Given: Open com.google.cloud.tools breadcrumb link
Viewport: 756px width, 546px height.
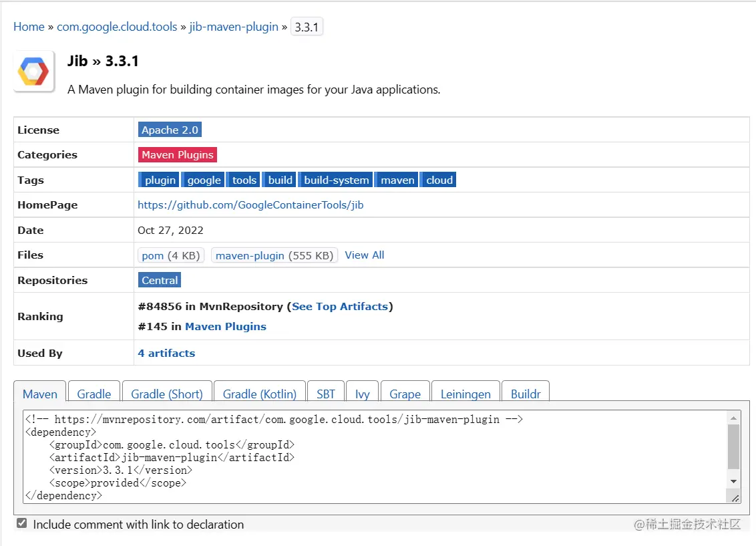Looking at the screenshot, I should (x=117, y=27).
